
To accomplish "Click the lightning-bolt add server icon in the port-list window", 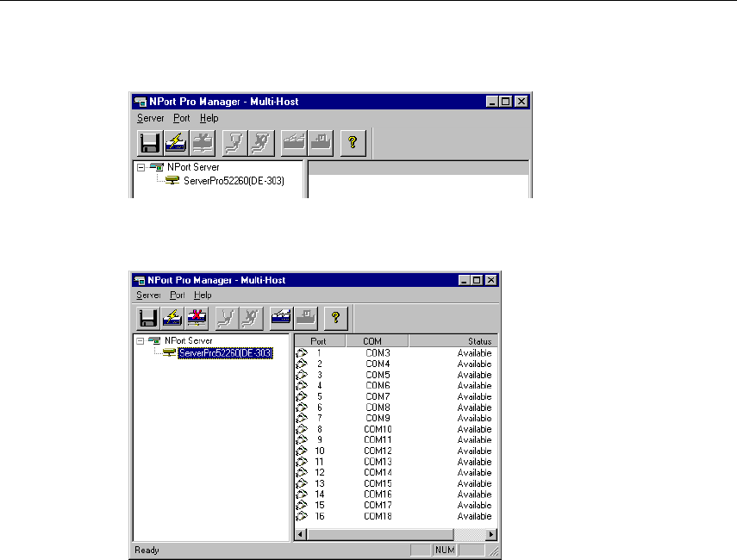I will point(172,318).
